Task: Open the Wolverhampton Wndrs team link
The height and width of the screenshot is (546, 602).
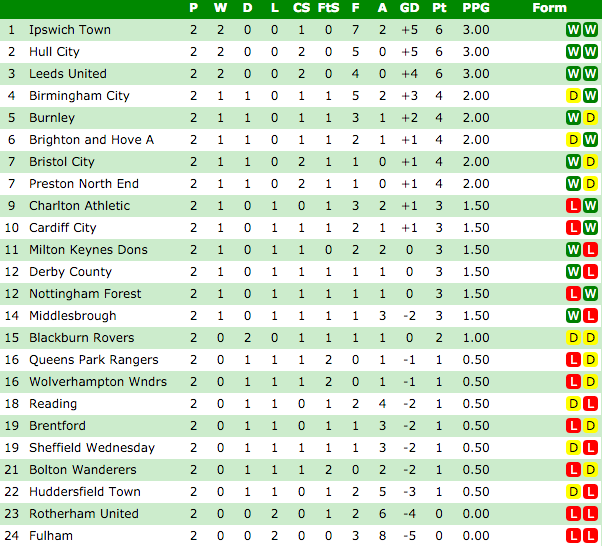Action: point(98,382)
